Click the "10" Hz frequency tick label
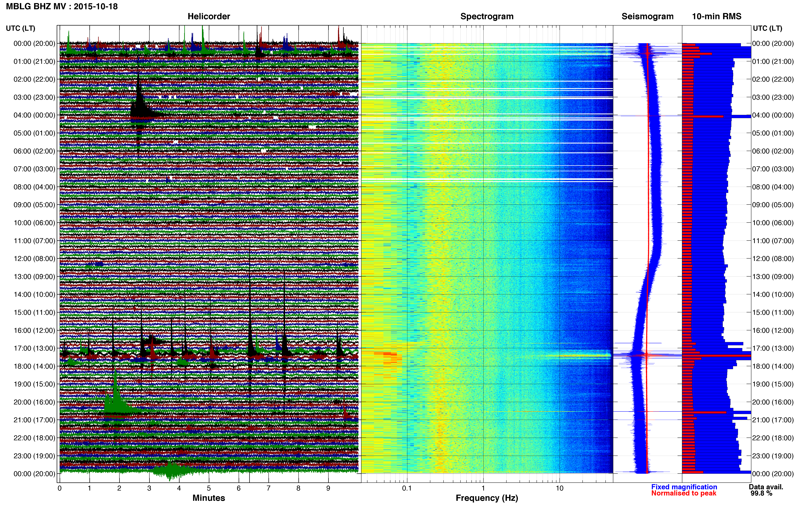Image resolution: width=812 pixels, height=508 pixels. click(559, 488)
